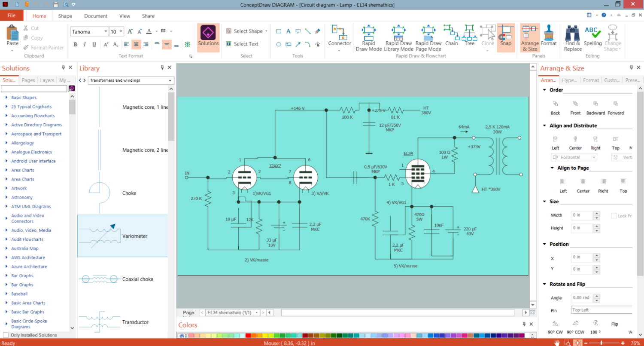This screenshot has width=644, height=346.
Task: Click the Width input field
Action: coord(581,215)
